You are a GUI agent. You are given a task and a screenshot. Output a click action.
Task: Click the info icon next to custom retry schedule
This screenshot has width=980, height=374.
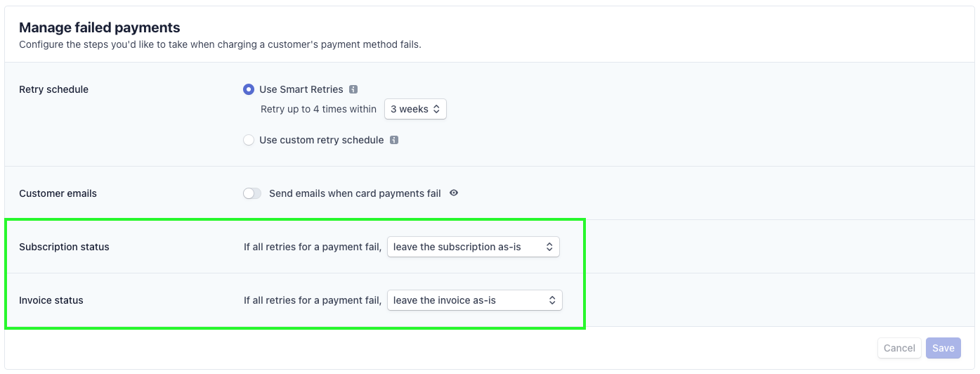(394, 140)
